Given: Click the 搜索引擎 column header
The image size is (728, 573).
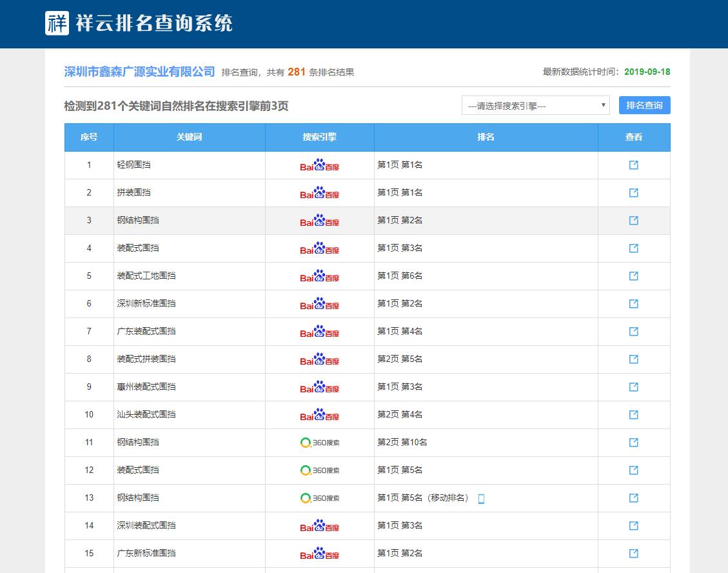Looking at the screenshot, I should [x=319, y=137].
